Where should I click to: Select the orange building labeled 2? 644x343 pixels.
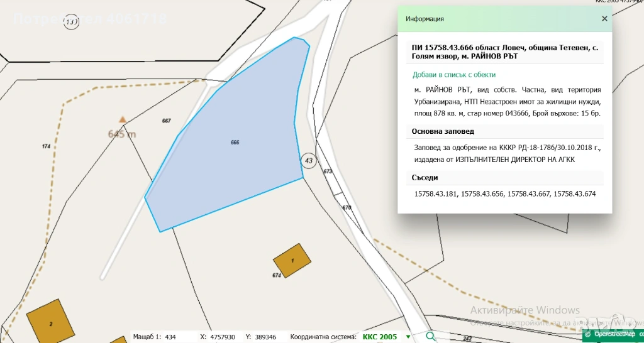(x=50, y=322)
